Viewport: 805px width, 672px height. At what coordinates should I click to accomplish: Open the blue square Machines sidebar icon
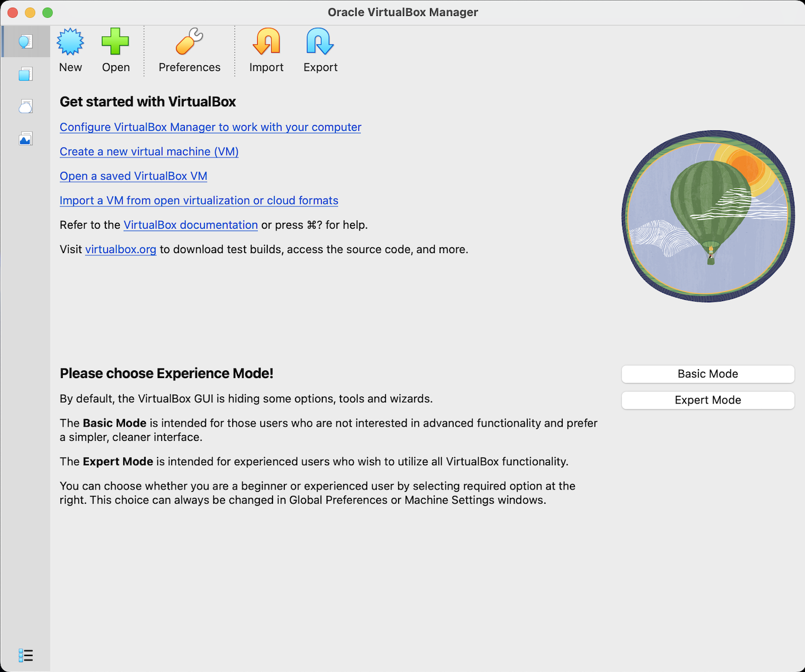point(25,74)
